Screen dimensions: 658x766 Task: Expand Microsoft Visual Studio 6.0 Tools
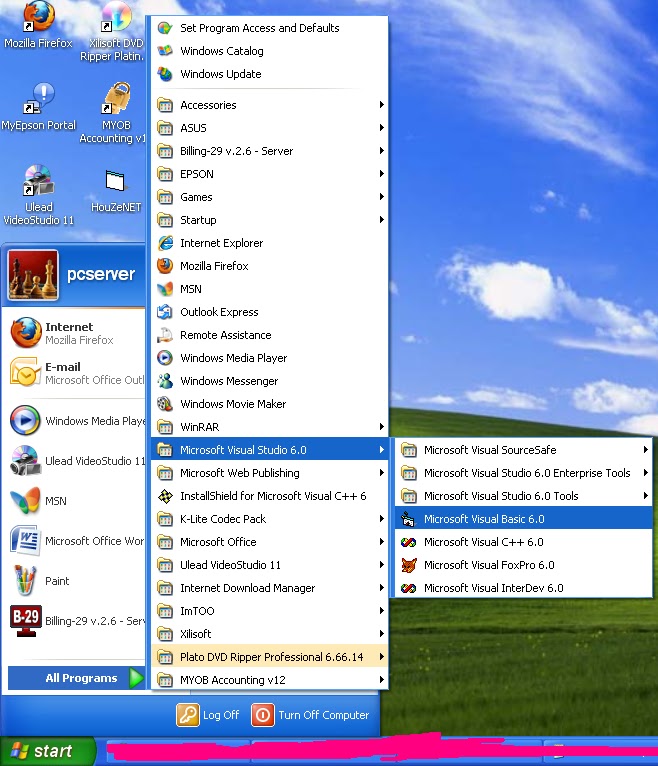[x=524, y=496]
